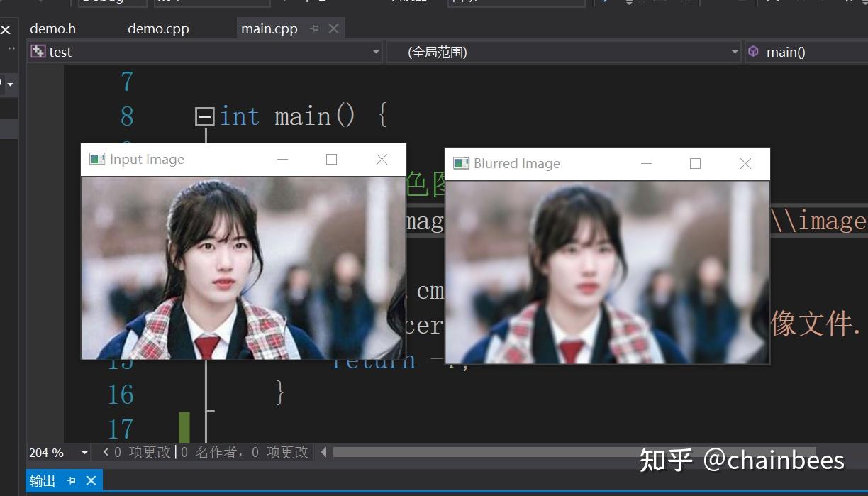Click the Blurred Image title bar text
The height and width of the screenshot is (496, 868).
(517, 163)
